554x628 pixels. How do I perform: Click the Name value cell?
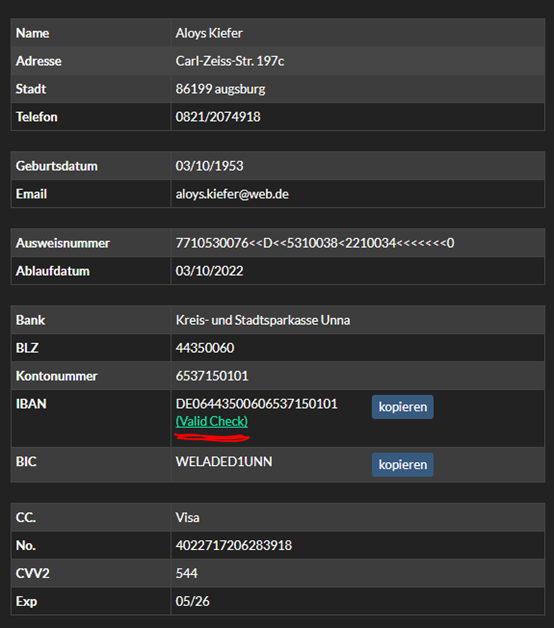[358, 33]
